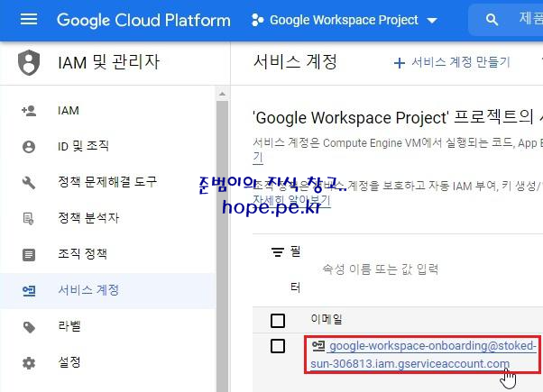Click the 'Google Workspace Project' 프로젝트 heading text
This screenshot has height=392, width=543.
pyautogui.click(x=392, y=118)
